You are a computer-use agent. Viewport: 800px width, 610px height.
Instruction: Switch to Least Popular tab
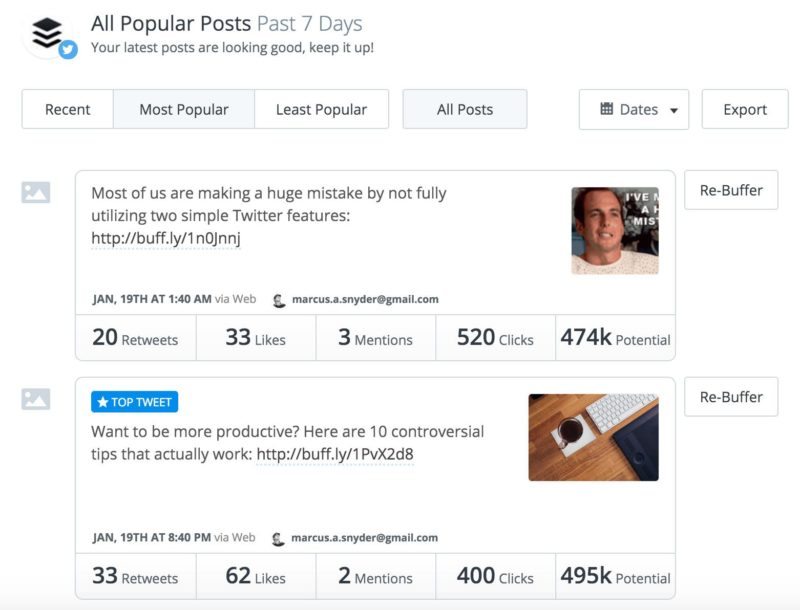321,109
